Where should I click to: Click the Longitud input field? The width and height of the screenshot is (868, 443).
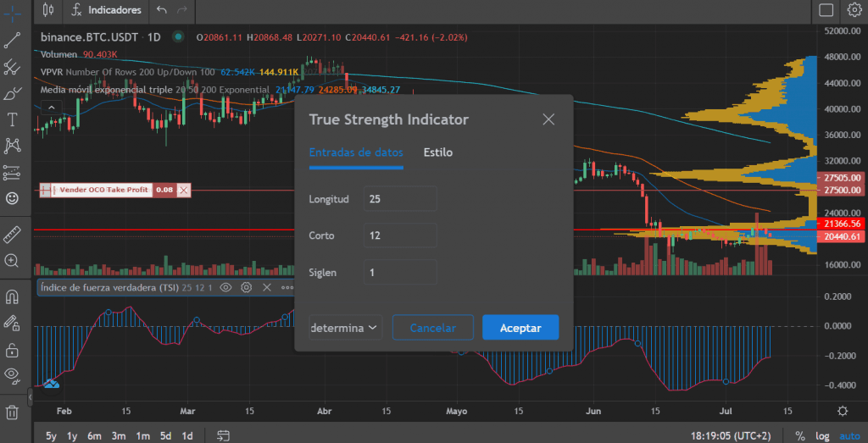399,199
